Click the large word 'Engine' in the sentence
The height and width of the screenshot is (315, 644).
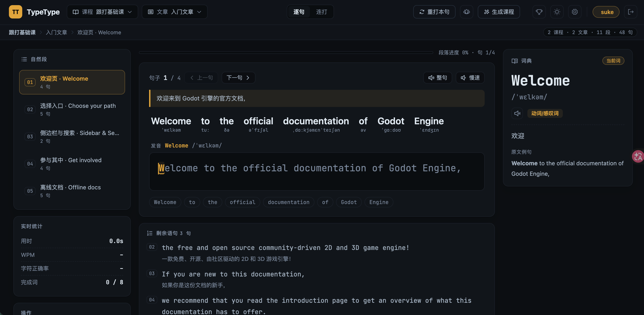click(429, 121)
